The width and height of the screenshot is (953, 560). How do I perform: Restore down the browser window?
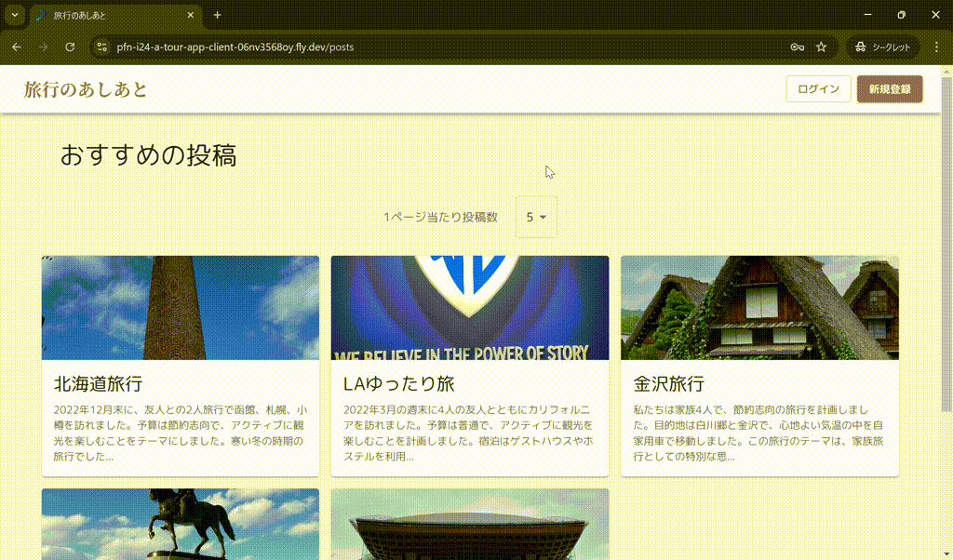[902, 15]
